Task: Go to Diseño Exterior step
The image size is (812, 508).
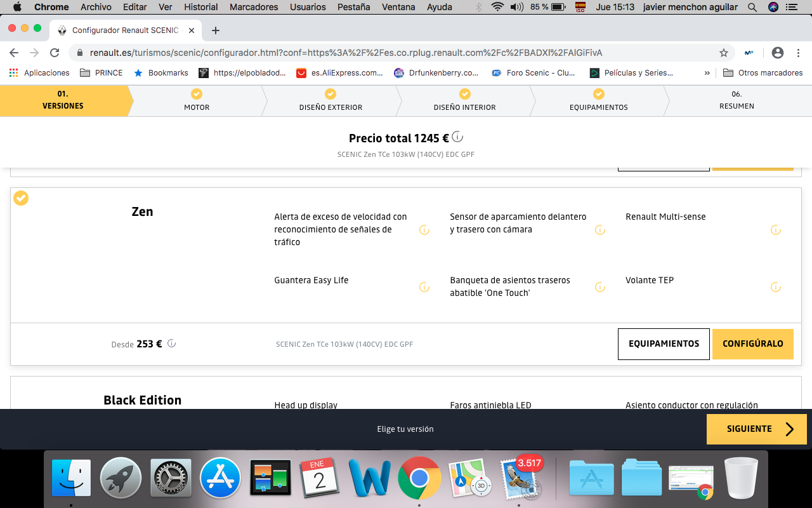Action: coord(331,100)
